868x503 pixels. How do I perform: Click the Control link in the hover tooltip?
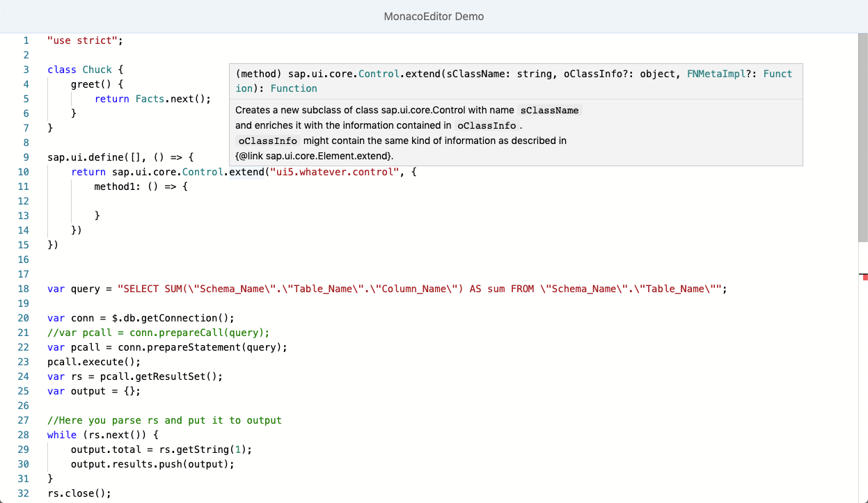point(379,73)
